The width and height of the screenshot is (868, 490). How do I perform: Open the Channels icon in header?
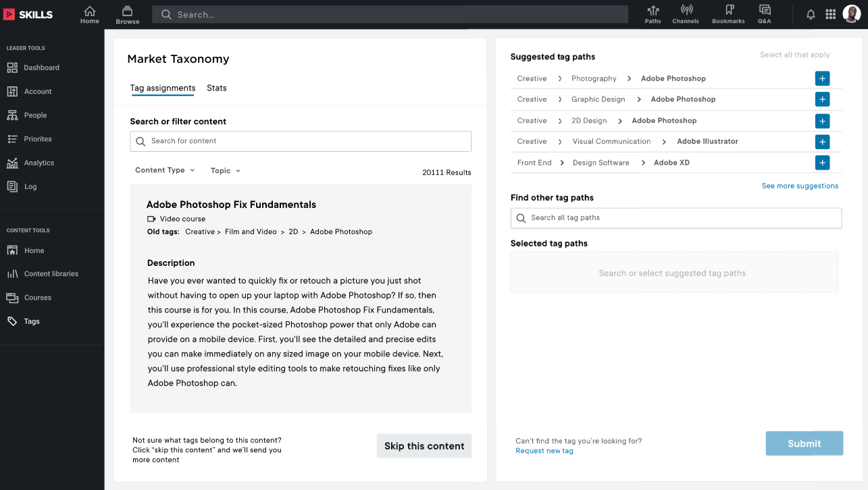tap(686, 14)
